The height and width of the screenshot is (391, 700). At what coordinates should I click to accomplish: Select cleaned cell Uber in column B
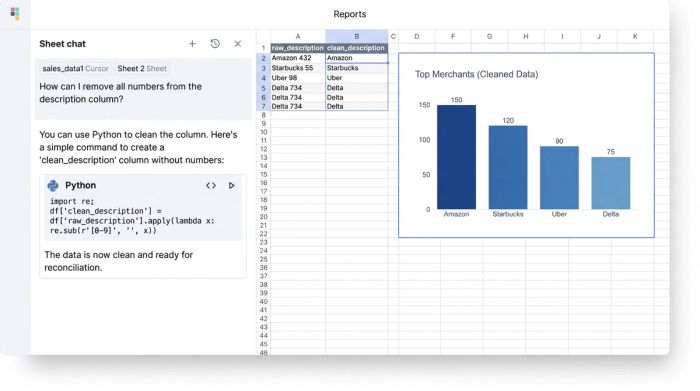(x=357, y=78)
